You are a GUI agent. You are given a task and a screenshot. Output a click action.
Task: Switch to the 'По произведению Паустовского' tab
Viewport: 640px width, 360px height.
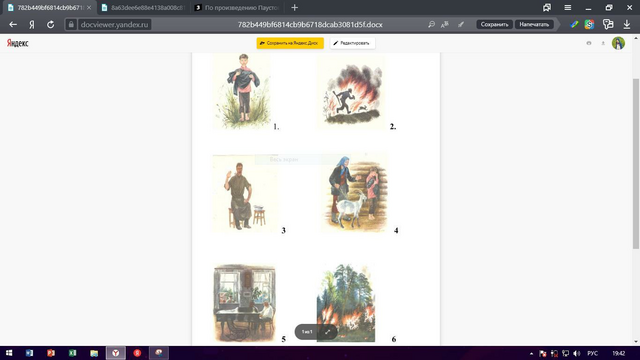tap(237, 7)
